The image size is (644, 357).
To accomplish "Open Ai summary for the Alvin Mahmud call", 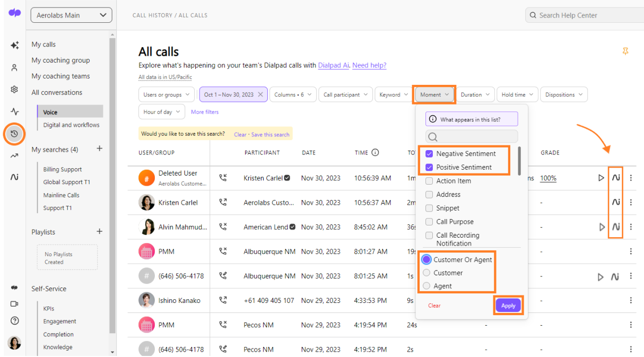I will point(616,227).
